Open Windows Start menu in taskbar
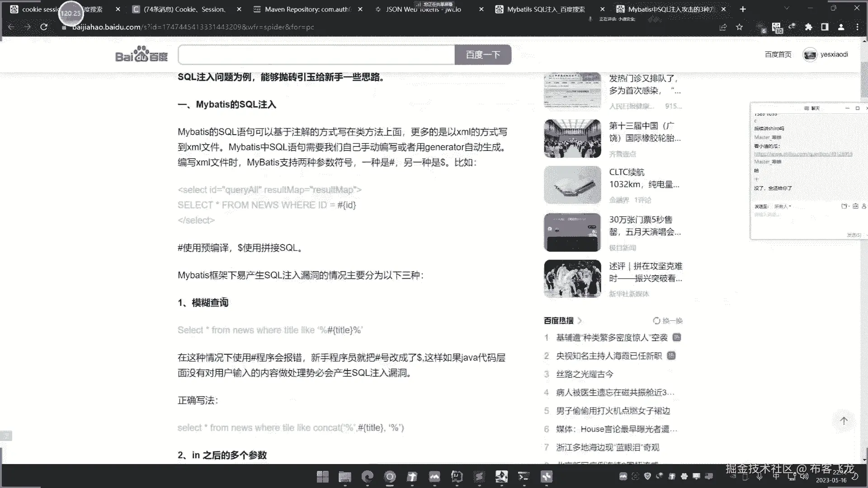868x488 pixels. coord(322,476)
